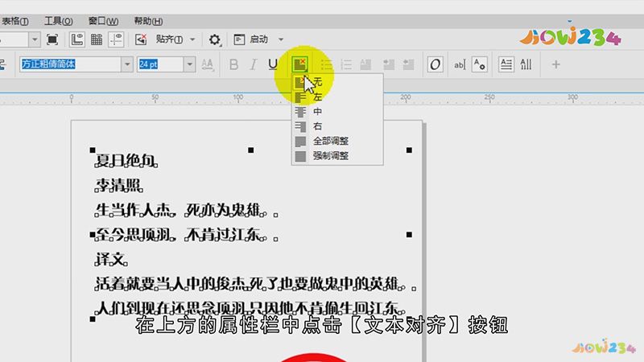Open options with the gear icon

[214, 39]
